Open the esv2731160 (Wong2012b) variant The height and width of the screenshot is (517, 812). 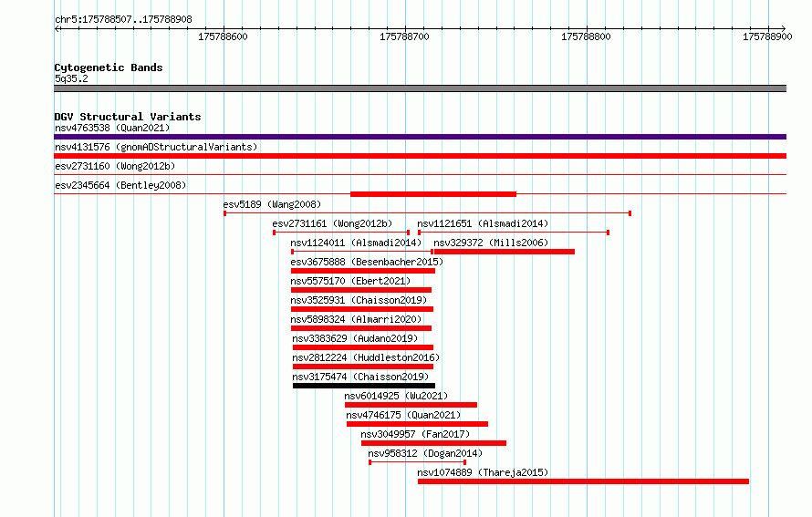115,166
